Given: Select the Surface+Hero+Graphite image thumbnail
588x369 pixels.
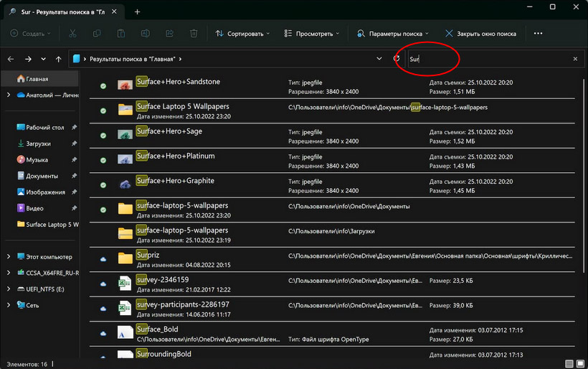Looking at the screenshot, I should pos(125,184).
